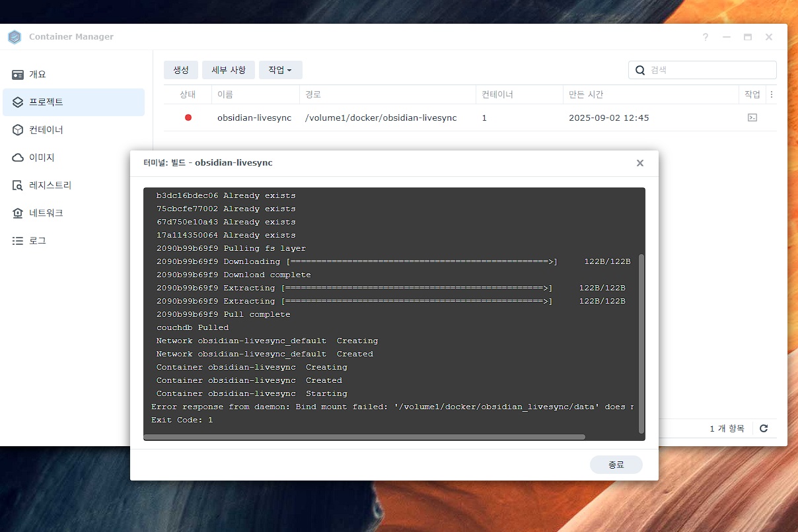The image size is (798, 532).
Task: Open the 개요 overview section
Action: (38, 75)
